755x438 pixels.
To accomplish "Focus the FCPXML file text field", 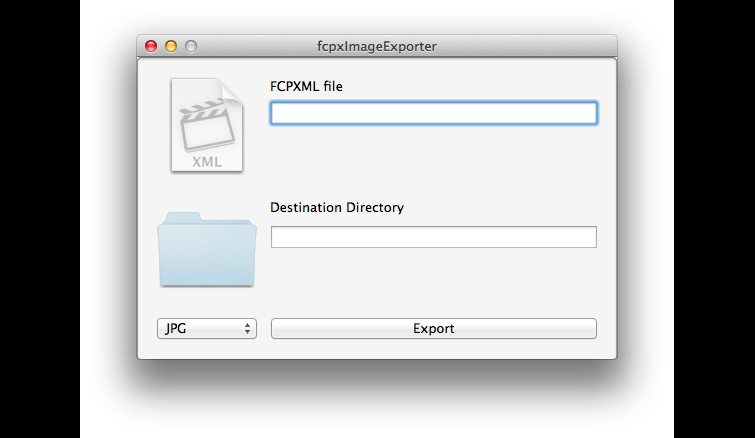I will pos(433,113).
